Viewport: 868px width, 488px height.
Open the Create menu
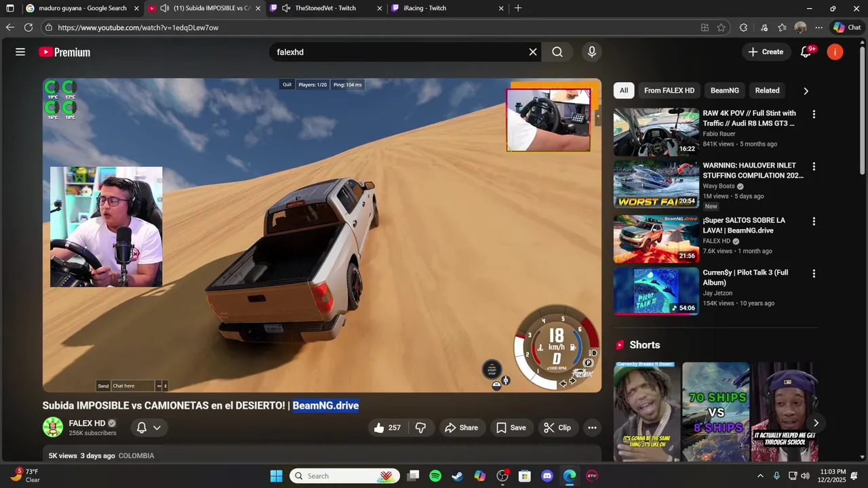coord(766,52)
